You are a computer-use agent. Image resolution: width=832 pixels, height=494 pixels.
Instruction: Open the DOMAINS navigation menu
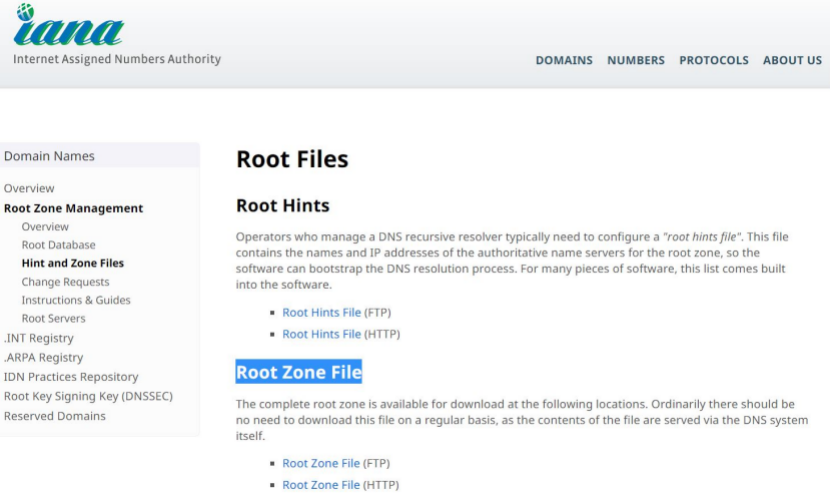563,60
